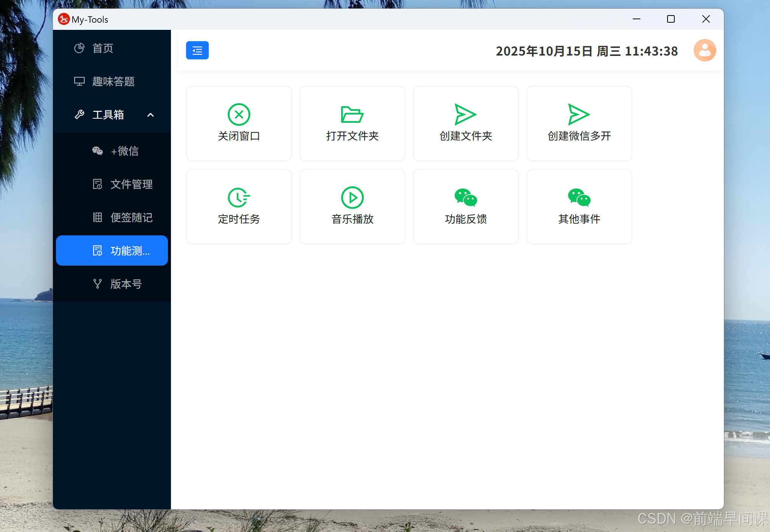
Task: Click the 打开文件夹 card label
Action: click(x=352, y=136)
